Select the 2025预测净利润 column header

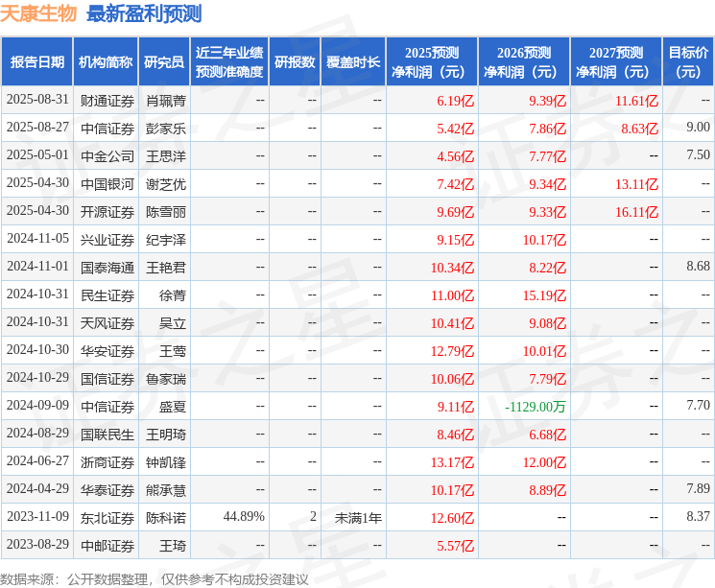click(x=432, y=62)
